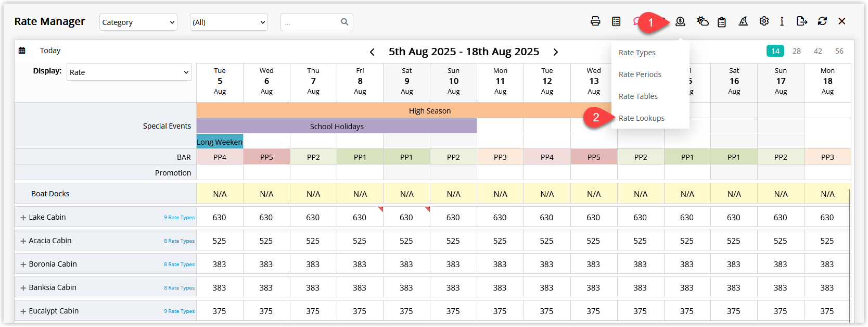Click Eucalypt Cabin rate 375 on Mon 18 Aug
Image resolution: width=868 pixels, height=327 pixels.
click(x=827, y=311)
